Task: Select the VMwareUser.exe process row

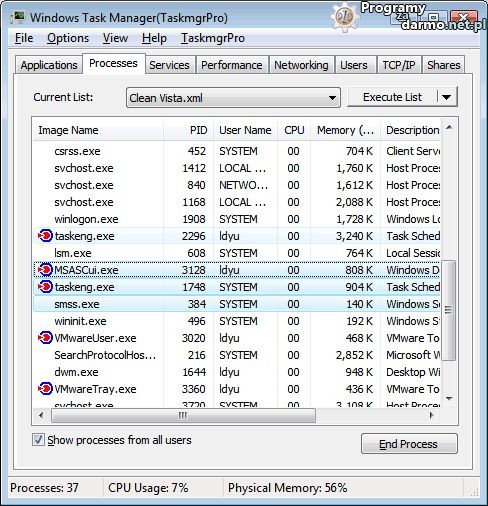Action: (x=237, y=338)
